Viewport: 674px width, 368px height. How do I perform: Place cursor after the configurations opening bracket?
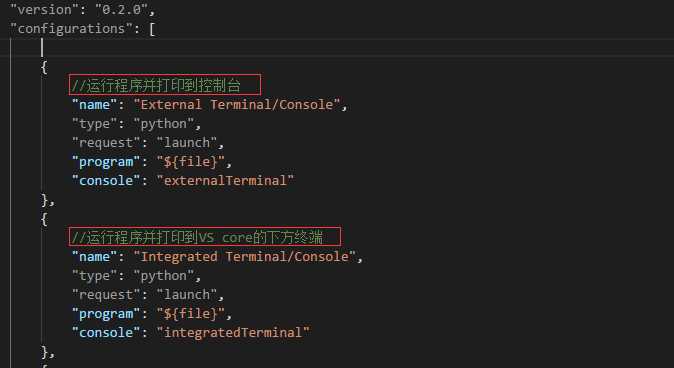tap(155, 29)
